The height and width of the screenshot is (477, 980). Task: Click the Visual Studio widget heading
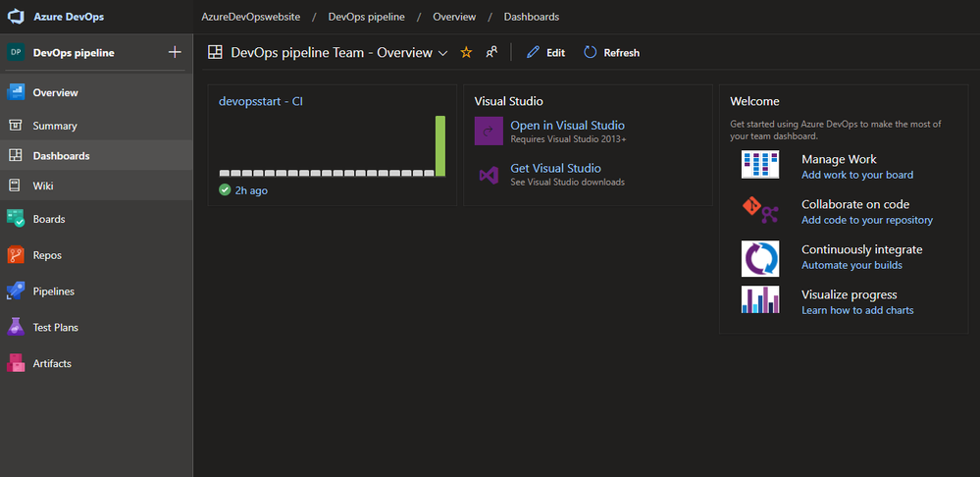point(509,101)
